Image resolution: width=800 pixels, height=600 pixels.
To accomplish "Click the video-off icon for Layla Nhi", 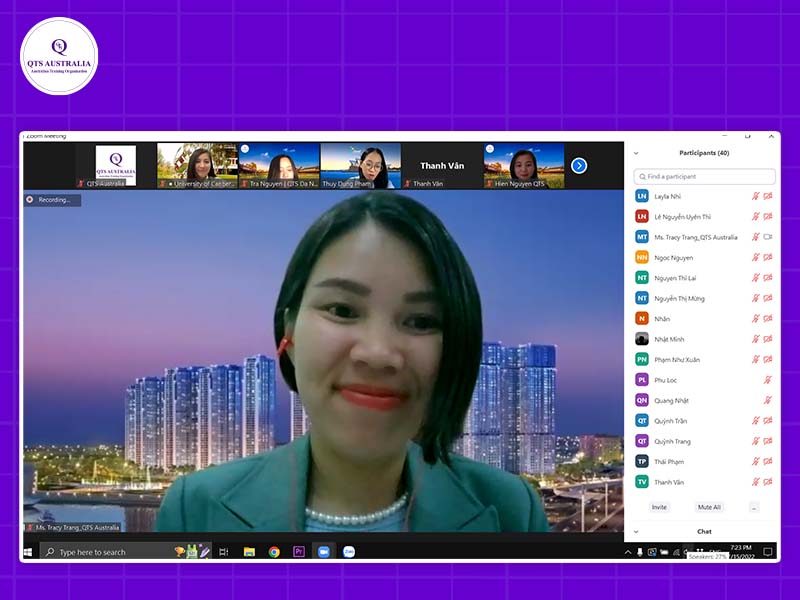I will [768, 196].
